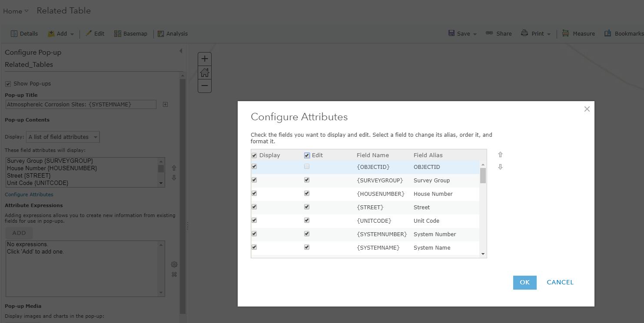The width and height of the screenshot is (644, 323).
Task: Zoom out on the map
Action: (x=205, y=86)
